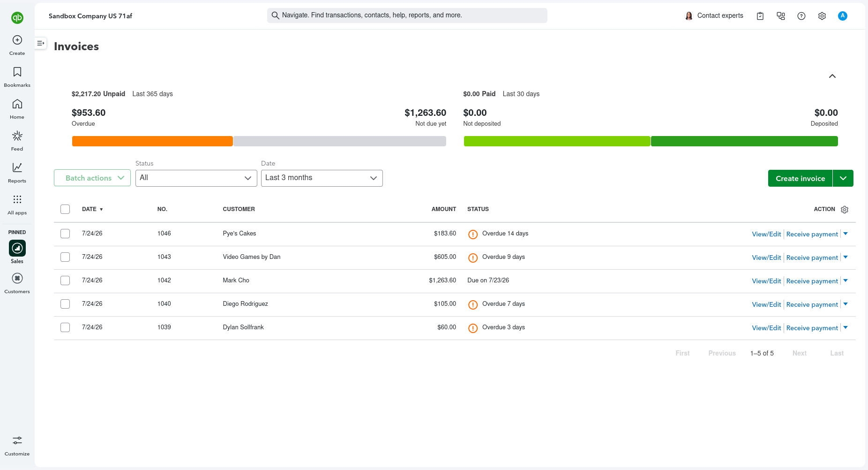This screenshot has width=868, height=470.
Task: Open the Status filter dropdown
Action: [x=196, y=178]
